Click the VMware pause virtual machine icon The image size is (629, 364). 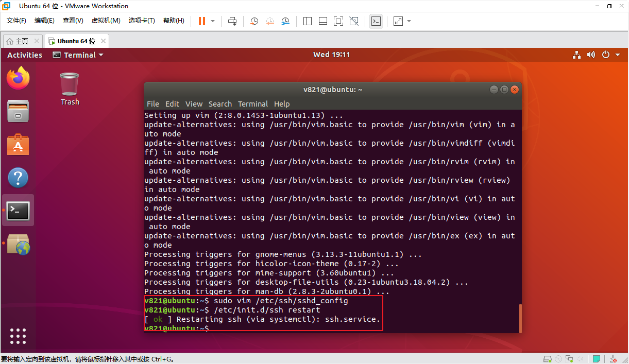pyautogui.click(x=201, y=21)
